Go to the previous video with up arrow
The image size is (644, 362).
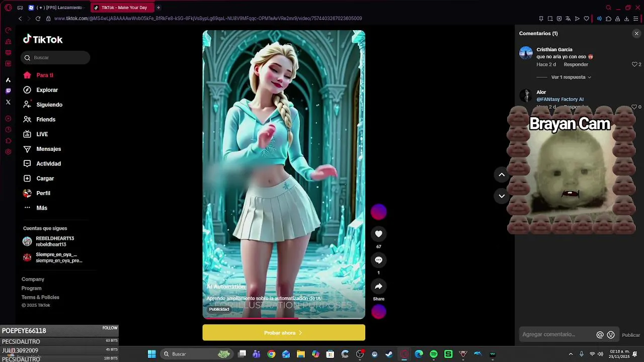point(502,174)
